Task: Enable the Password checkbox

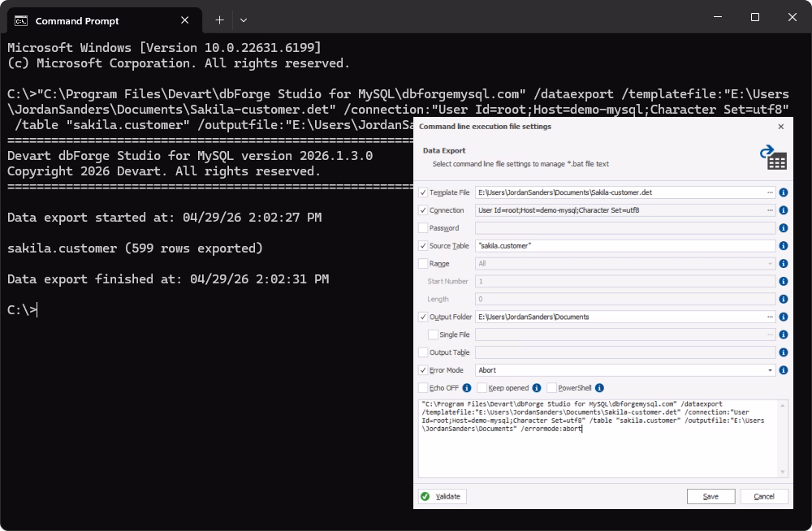Action: (423, 228)
